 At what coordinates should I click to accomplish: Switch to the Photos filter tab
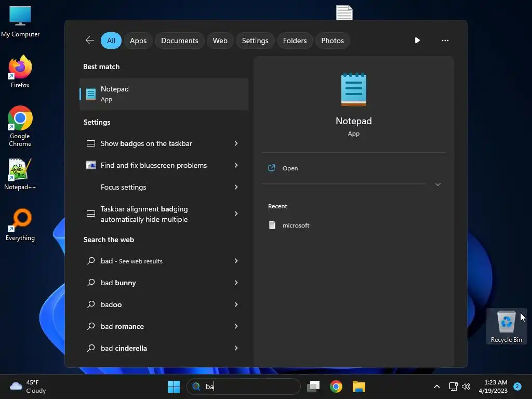pyautogui.click(x=332, y=41)
